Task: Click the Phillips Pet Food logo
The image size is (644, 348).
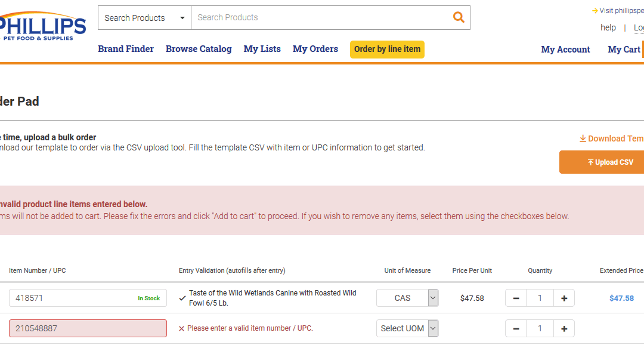Action: (43, 27)
